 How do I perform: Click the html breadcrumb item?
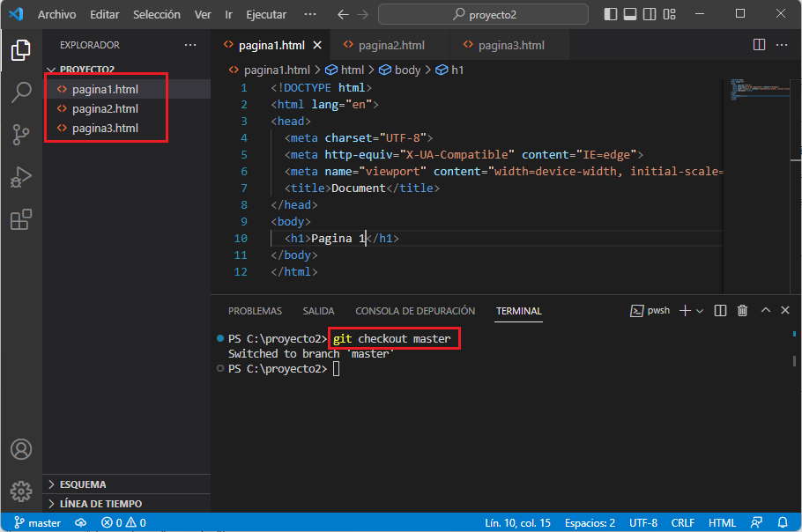[345, 70]
